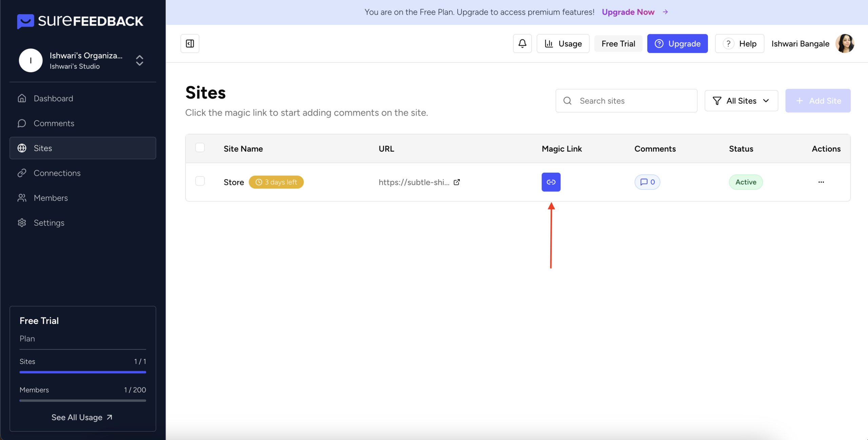Click the SureFeedback logo
Image resolution: width=868 pixels, height=440 pixels.
(x=80, y=21)
